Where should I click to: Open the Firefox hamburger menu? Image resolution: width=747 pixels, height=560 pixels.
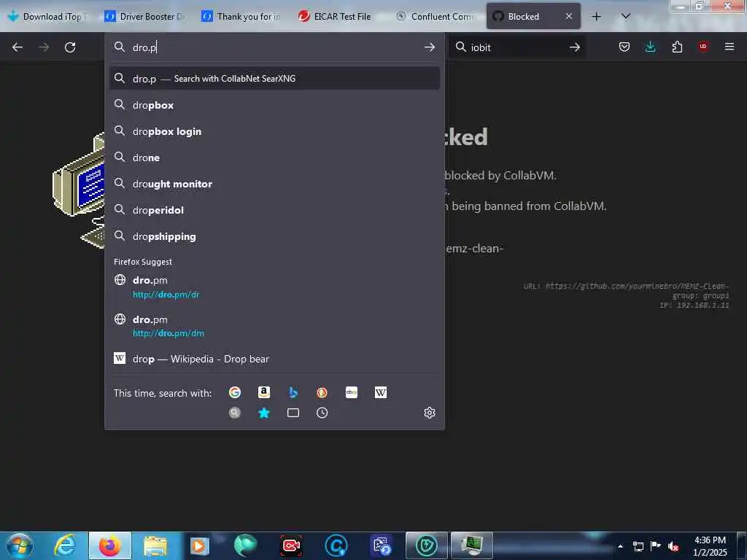pos(729,47)
